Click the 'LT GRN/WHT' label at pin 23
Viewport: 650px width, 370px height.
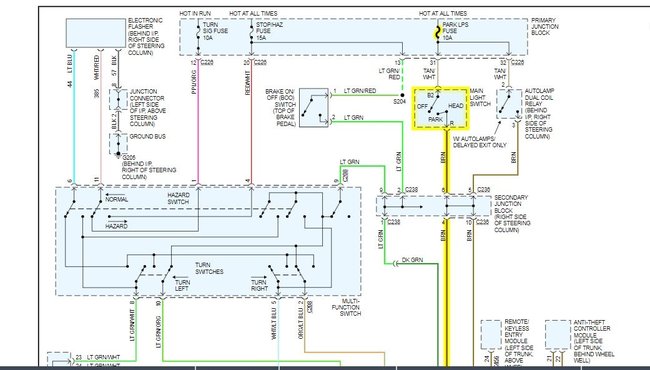pyautogui.click(x=103, y=357)
